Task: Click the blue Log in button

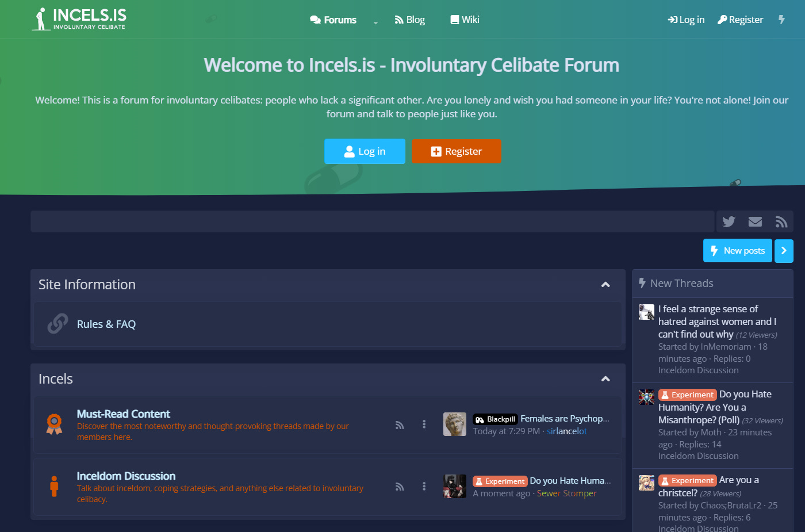Action: pyautogui.click(x=365, y=151)
